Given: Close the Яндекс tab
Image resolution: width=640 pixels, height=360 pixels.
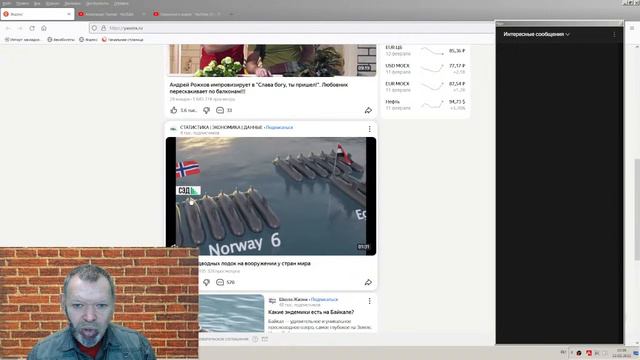Looking at the screenshot, I should coord(69,14).
